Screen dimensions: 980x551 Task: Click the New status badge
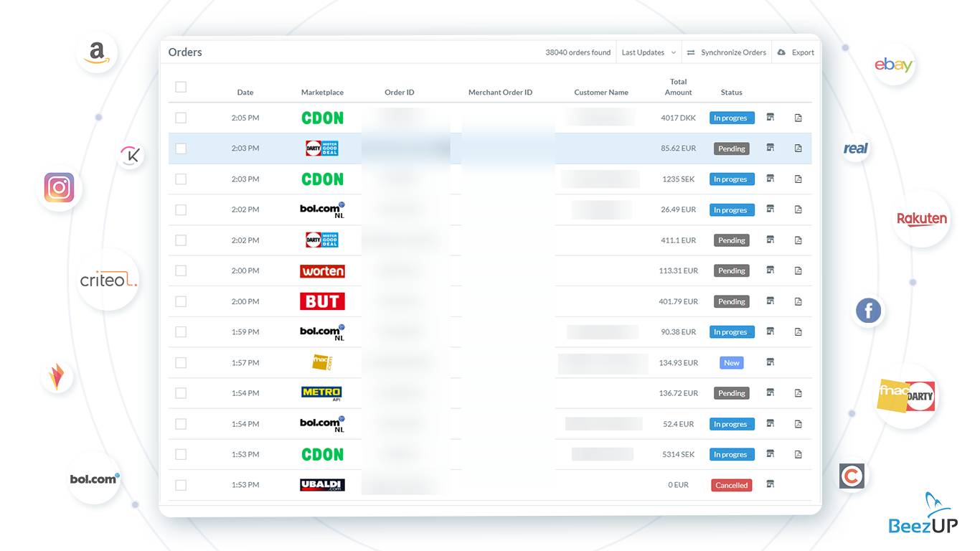[732, 363]
